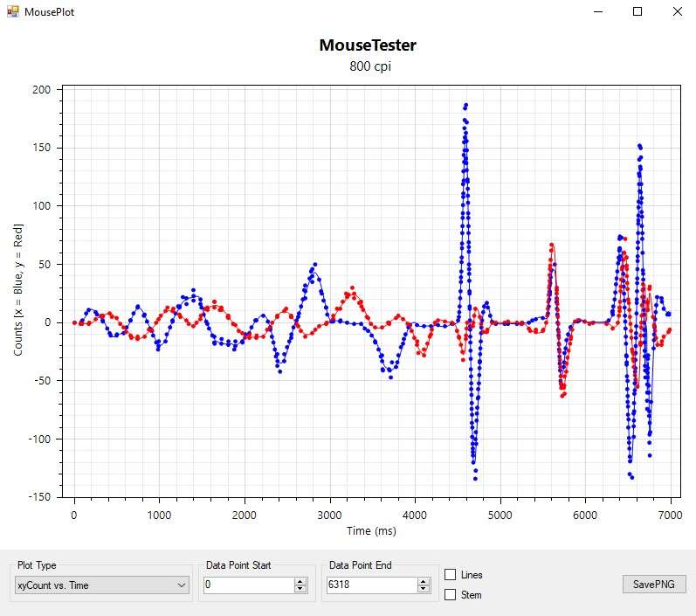
Task: Enable the Lines checkbox
Action: pos(451,575)
